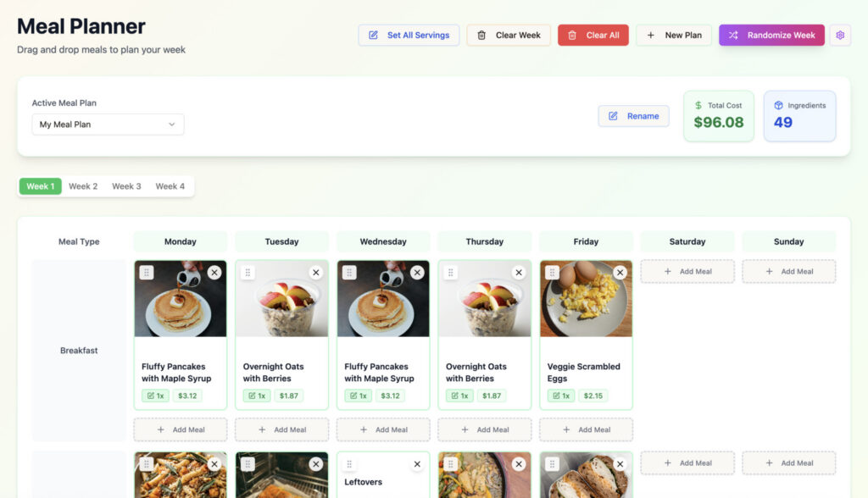This screenshot has height=498, width=868.
Task: Switch to the Week 4 tab
Action: tap(170, 185)
